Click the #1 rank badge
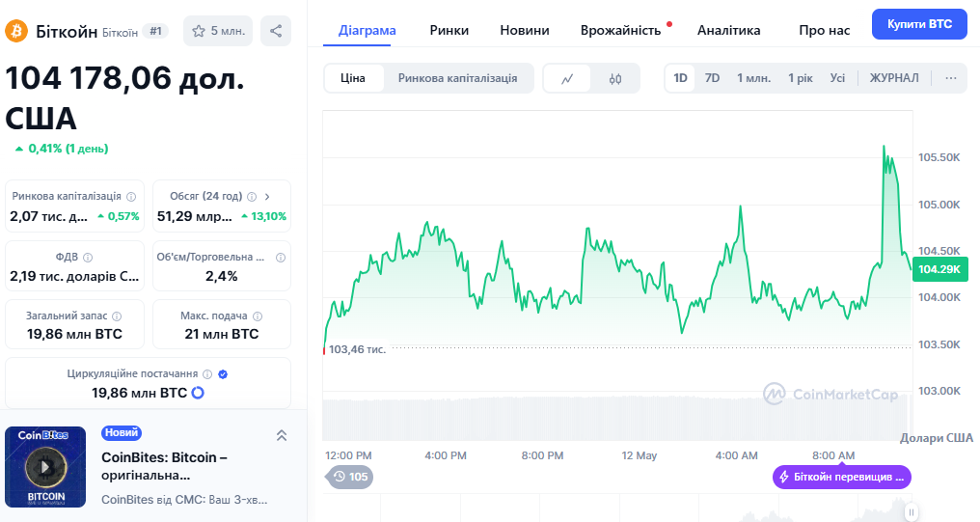This screenshot has width=980, height=522. 155,31
